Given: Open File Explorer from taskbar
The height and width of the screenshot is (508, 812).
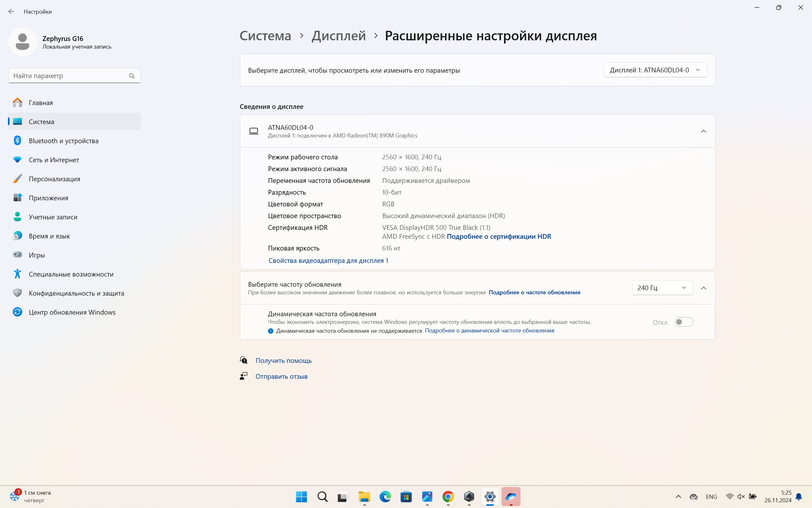Looking at the screenshot, I should 364,497.
